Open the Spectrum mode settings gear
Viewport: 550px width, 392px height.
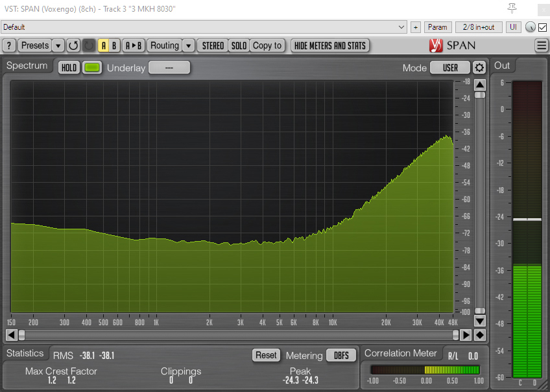(x=479, y=67)
